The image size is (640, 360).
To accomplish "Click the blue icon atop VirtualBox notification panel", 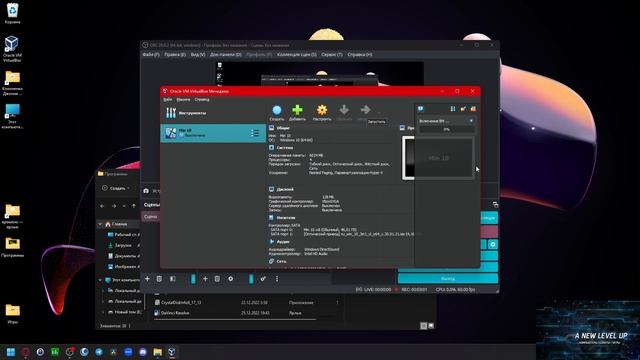I will [420, 109].
